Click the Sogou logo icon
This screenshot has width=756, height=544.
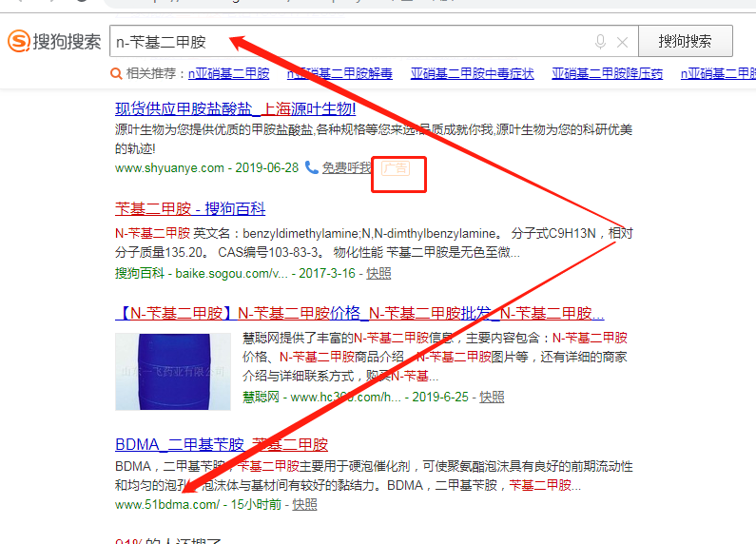click(19, 41)
